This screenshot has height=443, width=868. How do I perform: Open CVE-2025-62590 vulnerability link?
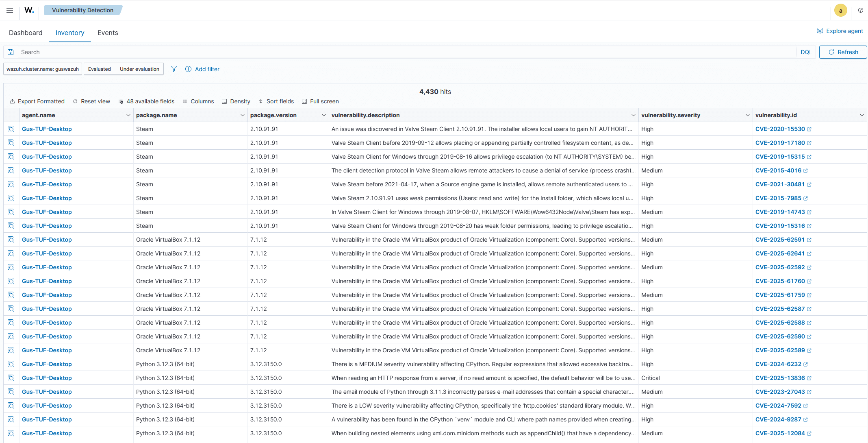click(x=780, y=336)
